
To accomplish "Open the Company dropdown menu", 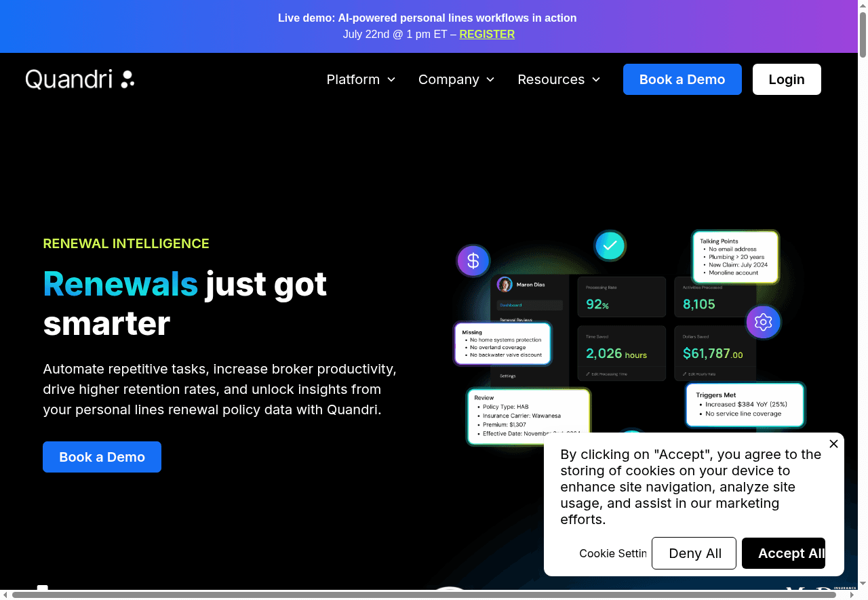I will tap(456, 79).
